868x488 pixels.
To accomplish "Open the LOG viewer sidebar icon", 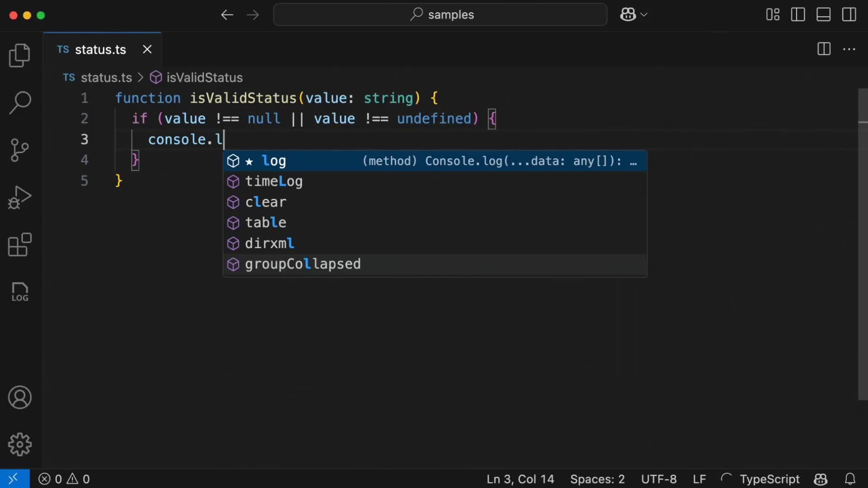I will [19, 292].
